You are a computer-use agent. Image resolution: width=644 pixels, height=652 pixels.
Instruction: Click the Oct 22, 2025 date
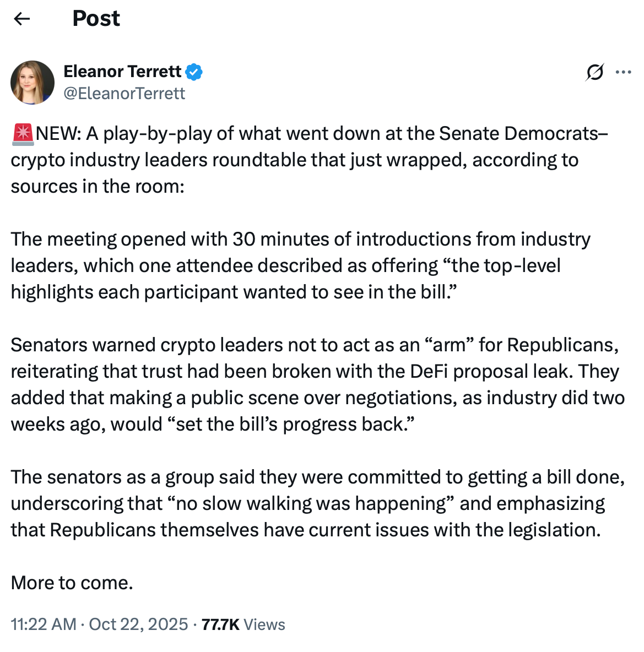138,624
